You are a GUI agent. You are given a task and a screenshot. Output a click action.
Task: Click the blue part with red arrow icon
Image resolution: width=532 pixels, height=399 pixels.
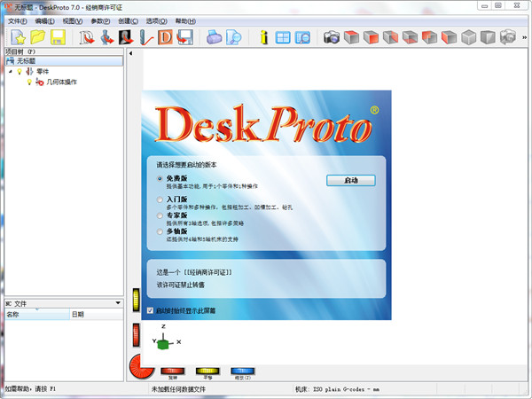pos(106,37)
